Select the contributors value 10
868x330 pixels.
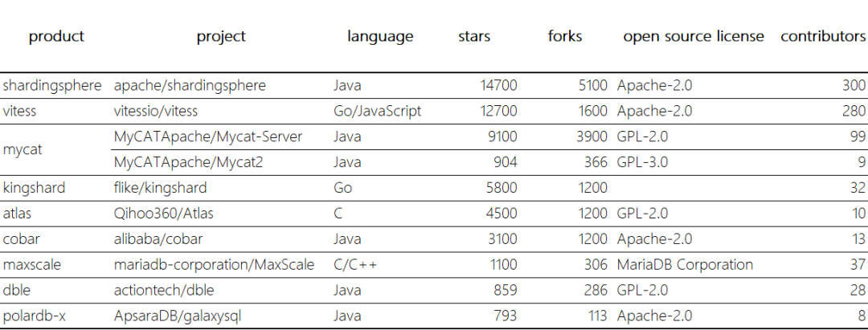point(858,214)
